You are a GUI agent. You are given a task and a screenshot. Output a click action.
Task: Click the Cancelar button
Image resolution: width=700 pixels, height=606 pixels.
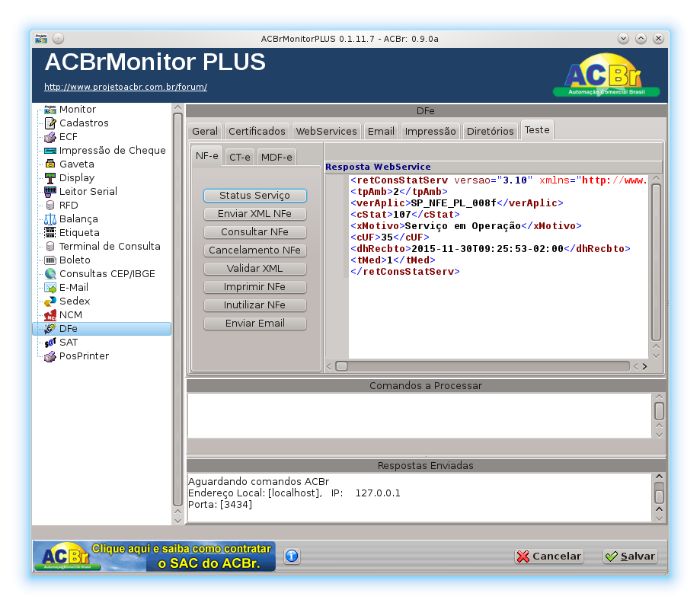[549, 556]
